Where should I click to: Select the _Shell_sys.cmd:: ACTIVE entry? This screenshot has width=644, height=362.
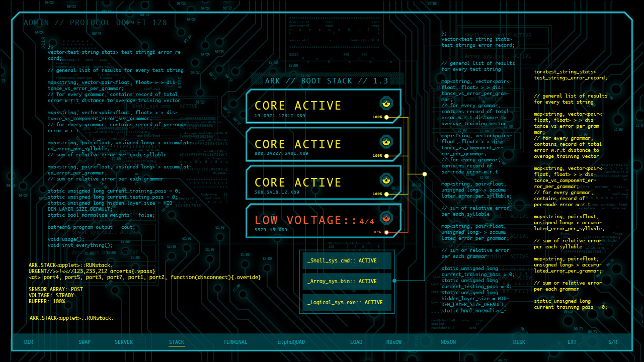[x=347, y=261]
